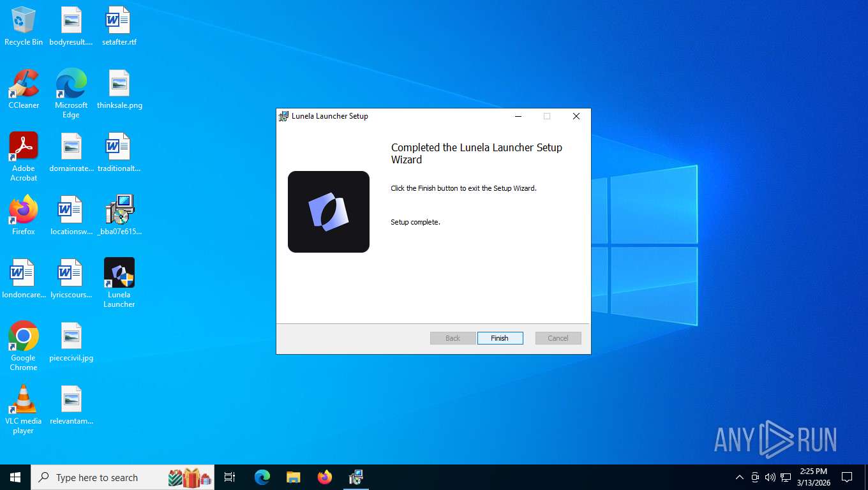Open File Explorer from the taskbar
This screenshot has height=490, width=868.
click(294, 477)
